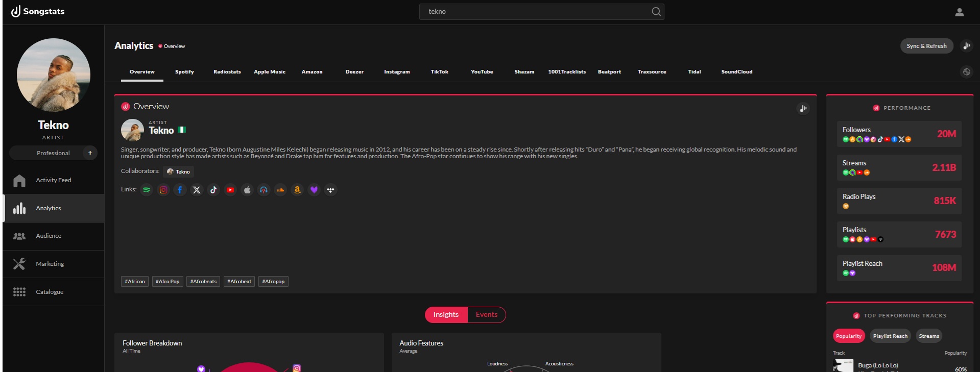Viewport: 980px width, 372px height.
Task: Click the #Afropop tag
Action: (273, 282)
